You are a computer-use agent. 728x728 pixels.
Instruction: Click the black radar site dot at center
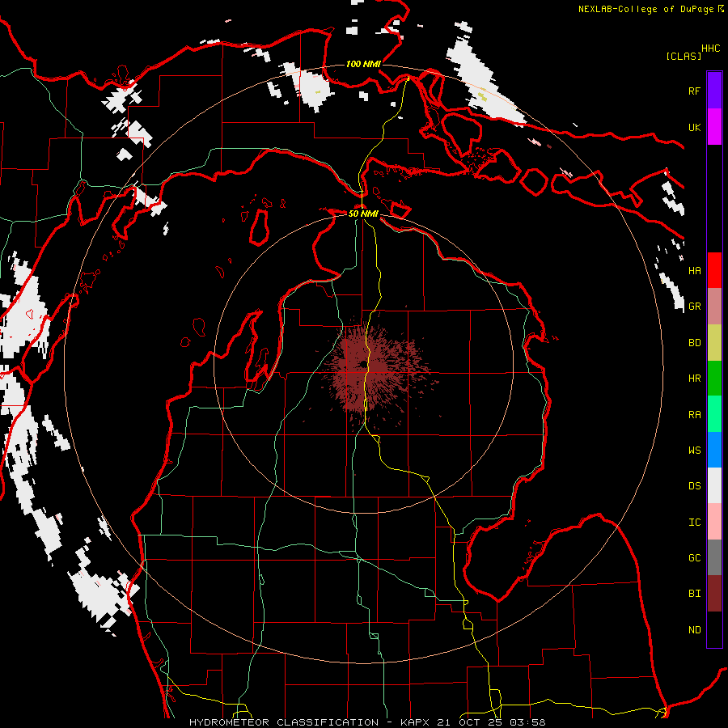click(362, 365)
